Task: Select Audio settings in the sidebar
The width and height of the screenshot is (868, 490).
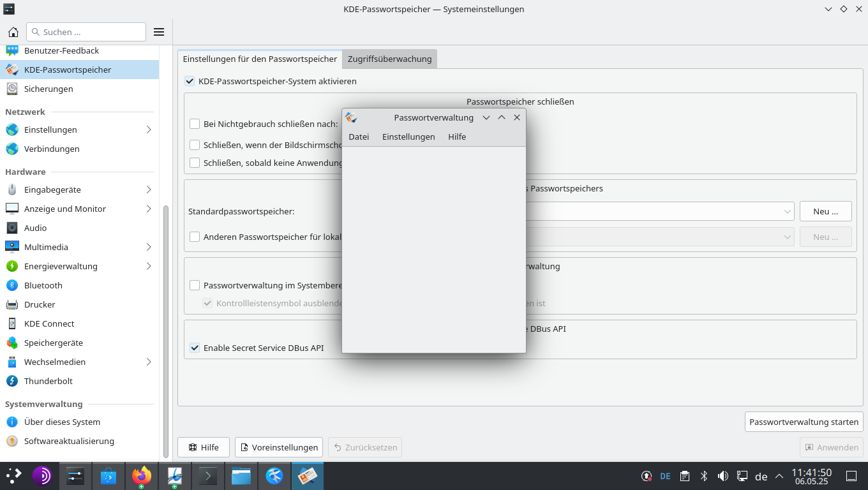Action: [x=36, y=228]
